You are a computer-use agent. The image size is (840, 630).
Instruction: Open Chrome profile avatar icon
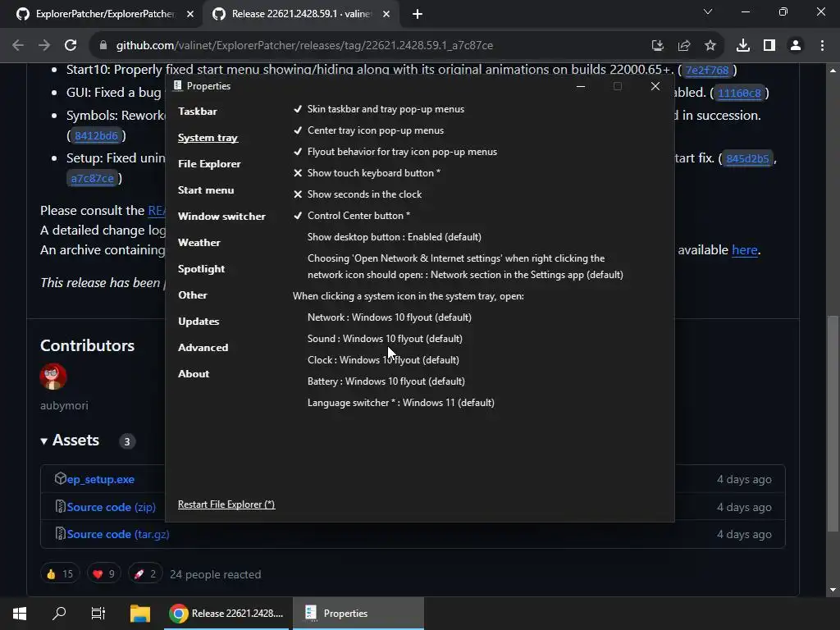pos(796,46)
